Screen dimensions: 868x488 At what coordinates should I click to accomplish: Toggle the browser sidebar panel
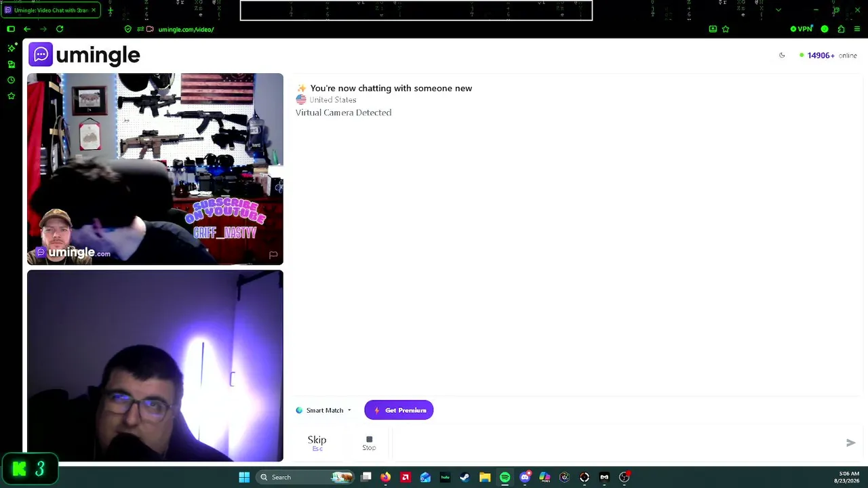11,29
